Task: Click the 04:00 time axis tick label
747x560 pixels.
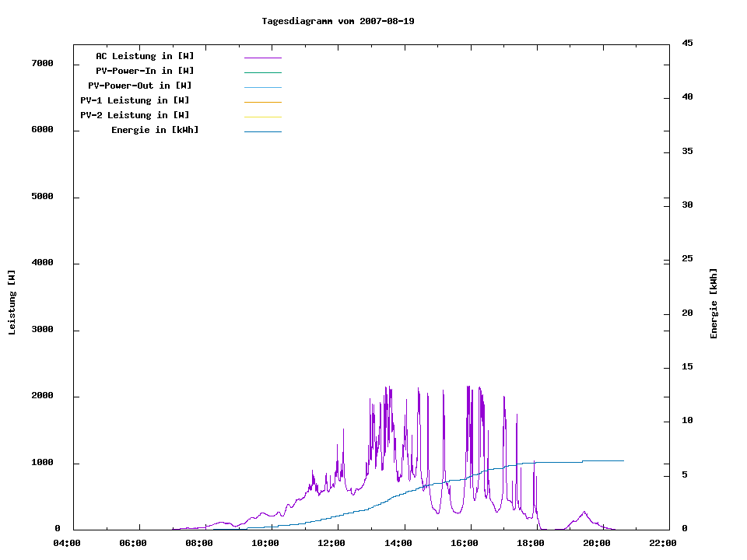Action: point(66,543)
